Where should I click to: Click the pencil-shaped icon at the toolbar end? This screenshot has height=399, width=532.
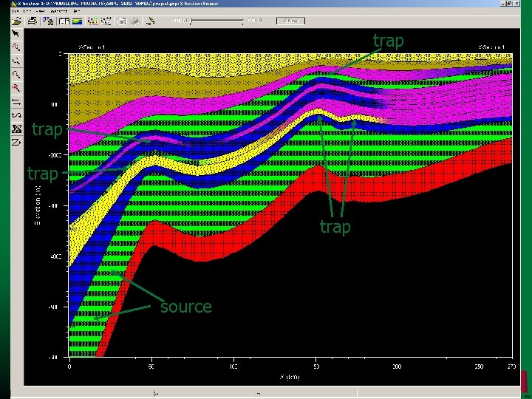coord(150,21)
